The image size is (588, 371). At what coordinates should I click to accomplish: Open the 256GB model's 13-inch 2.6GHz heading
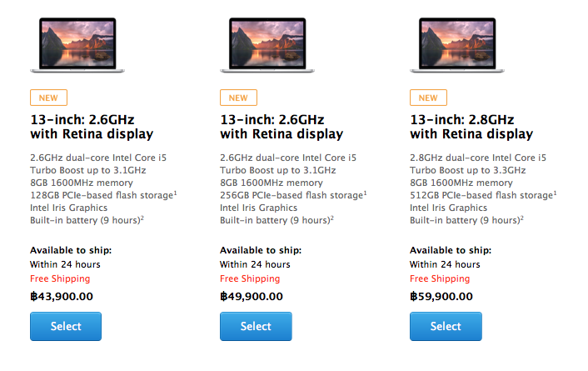(282, 126)
